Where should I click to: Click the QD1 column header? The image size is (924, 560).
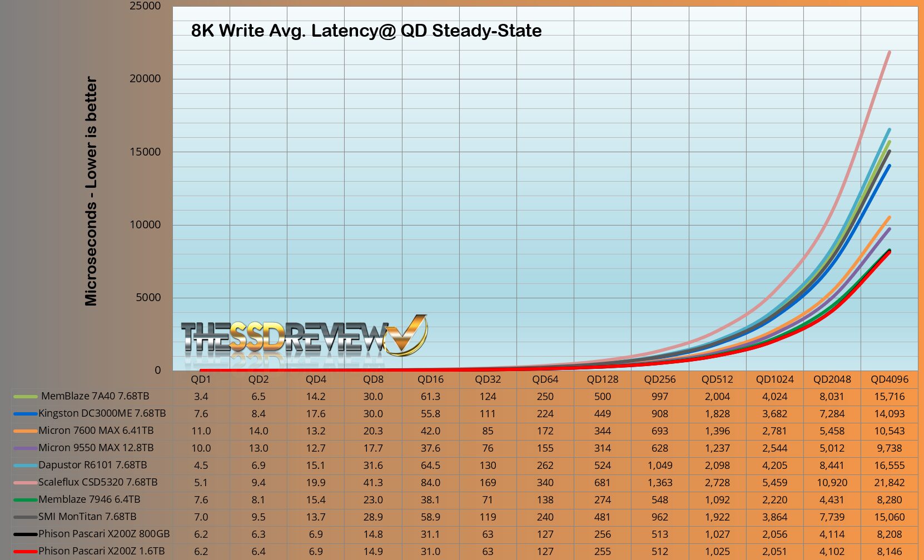coord(201,379)
